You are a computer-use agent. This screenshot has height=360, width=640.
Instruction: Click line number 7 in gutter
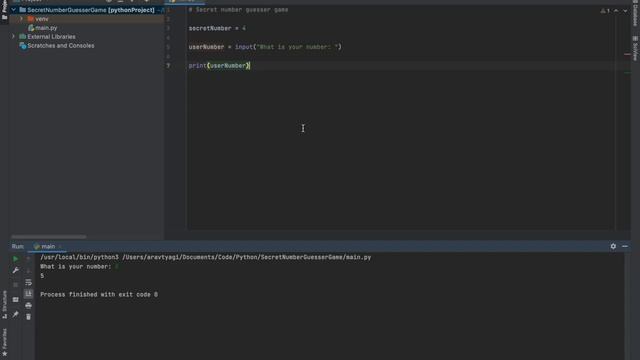pyautogui.click(x=168, y=66)
